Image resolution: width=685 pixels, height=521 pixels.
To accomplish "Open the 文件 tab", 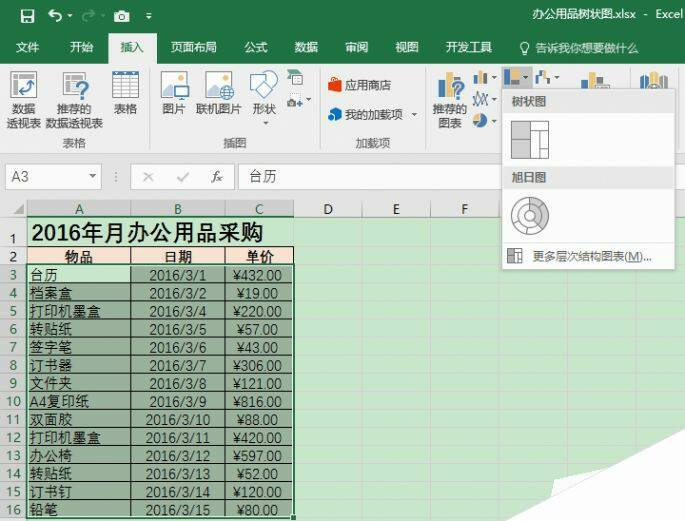I will (27, 47).
